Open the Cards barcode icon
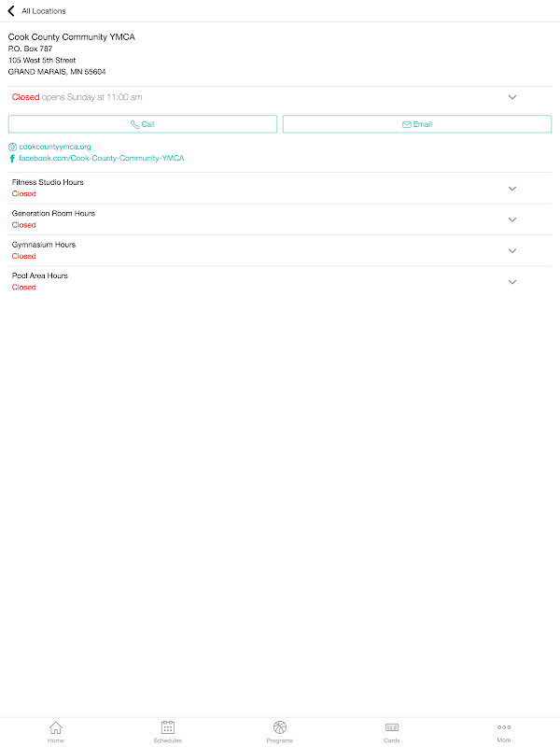560x747 pixels. tap(392, 727)
